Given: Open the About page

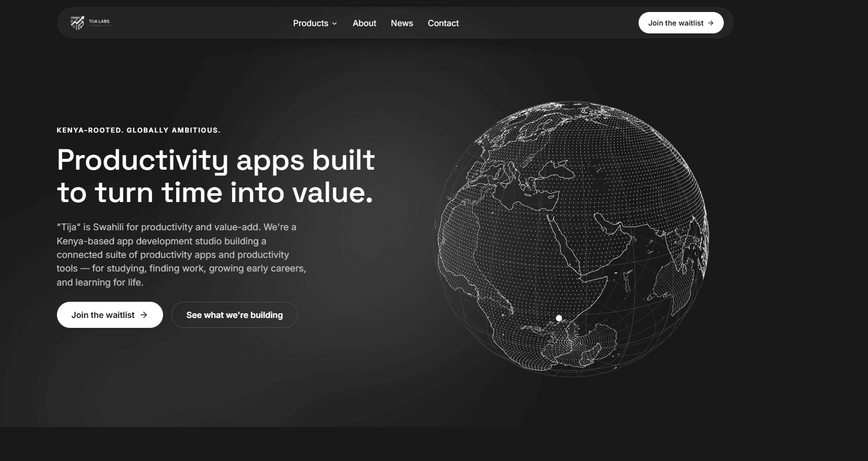Looking at the screenshot, I should click(x=364, y=23).
